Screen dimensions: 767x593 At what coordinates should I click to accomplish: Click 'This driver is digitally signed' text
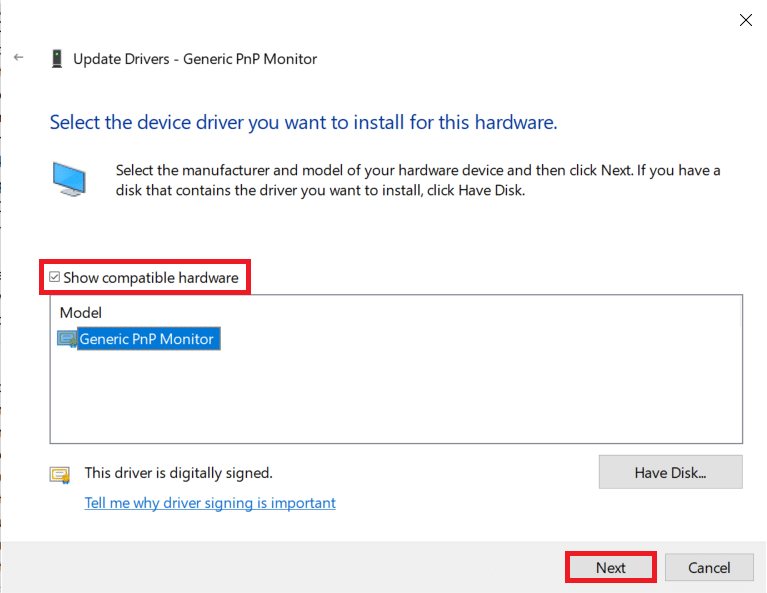(x=178, y=473)
